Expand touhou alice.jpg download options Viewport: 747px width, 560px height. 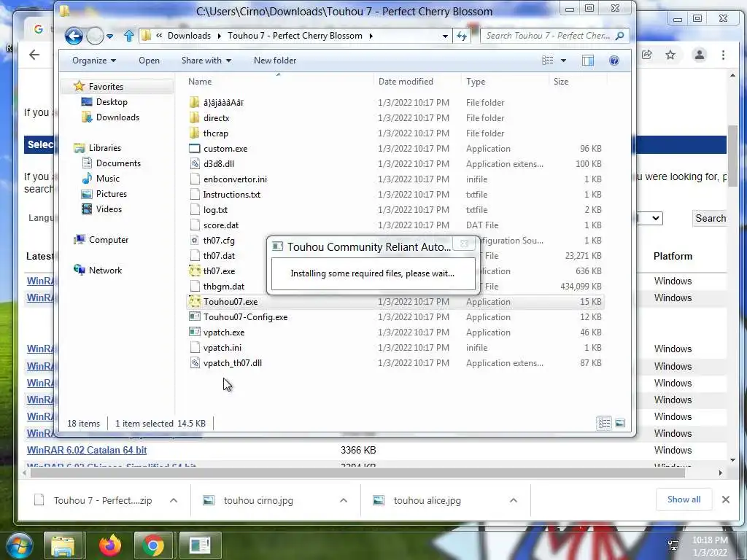(513, 500)
